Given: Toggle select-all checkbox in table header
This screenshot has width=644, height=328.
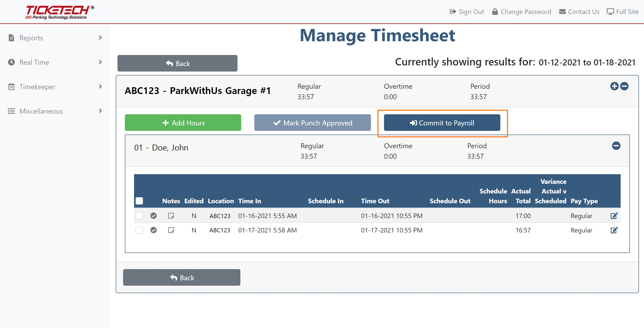Looking at the screenshot, I should (x=139, y=201).
